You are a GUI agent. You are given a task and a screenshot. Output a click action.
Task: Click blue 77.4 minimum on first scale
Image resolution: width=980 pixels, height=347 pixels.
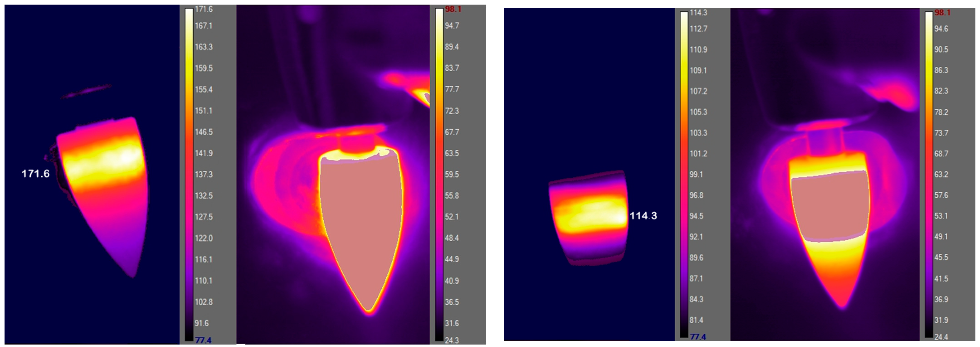point(203,340)
